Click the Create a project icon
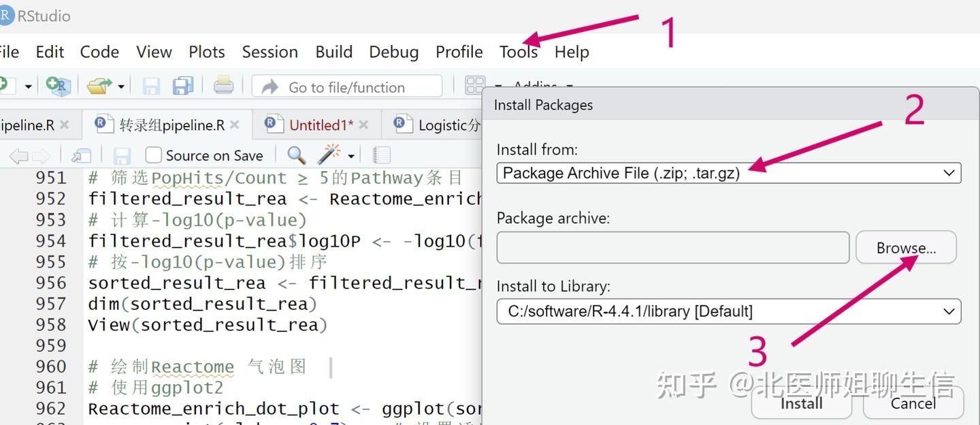Viewport: 980px width, 425px height. [x=59, y=86]
